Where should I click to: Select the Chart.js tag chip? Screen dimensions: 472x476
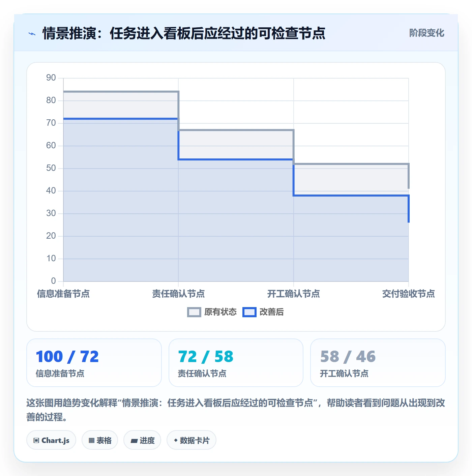[51, 440]
